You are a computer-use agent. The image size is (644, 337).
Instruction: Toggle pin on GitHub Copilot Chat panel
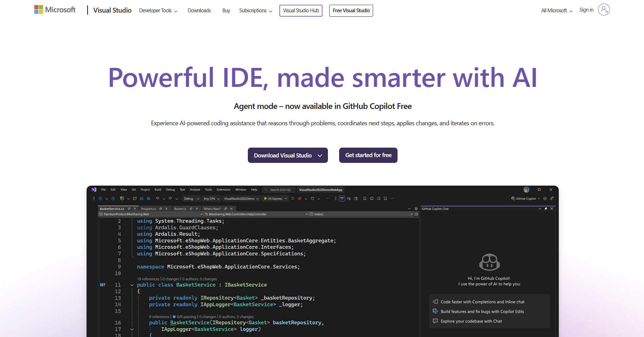coord(546,209)
